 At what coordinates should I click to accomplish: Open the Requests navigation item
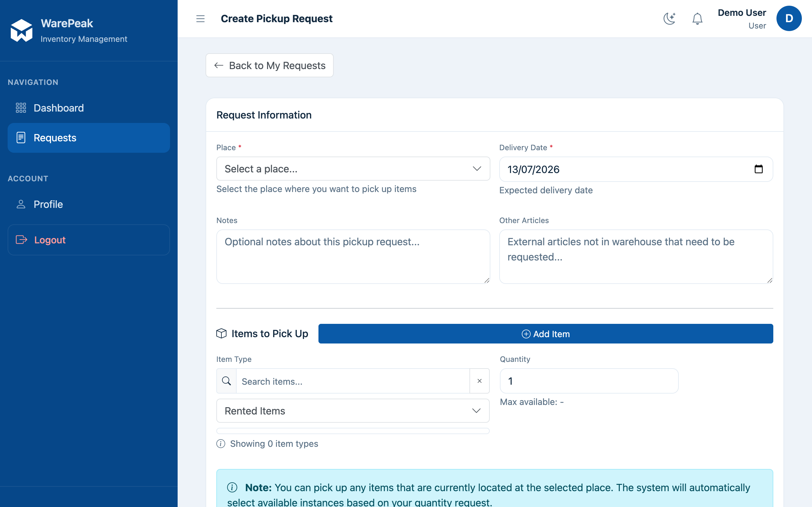point(88,138)
